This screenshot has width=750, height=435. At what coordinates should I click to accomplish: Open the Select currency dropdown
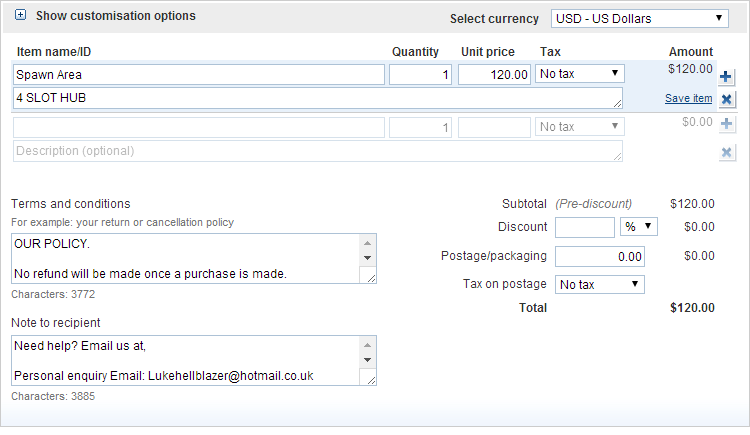click(x=640, y=19)
